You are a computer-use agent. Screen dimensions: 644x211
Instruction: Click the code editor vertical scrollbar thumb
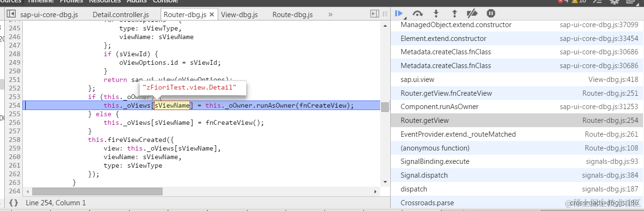[x=384, y=107]
